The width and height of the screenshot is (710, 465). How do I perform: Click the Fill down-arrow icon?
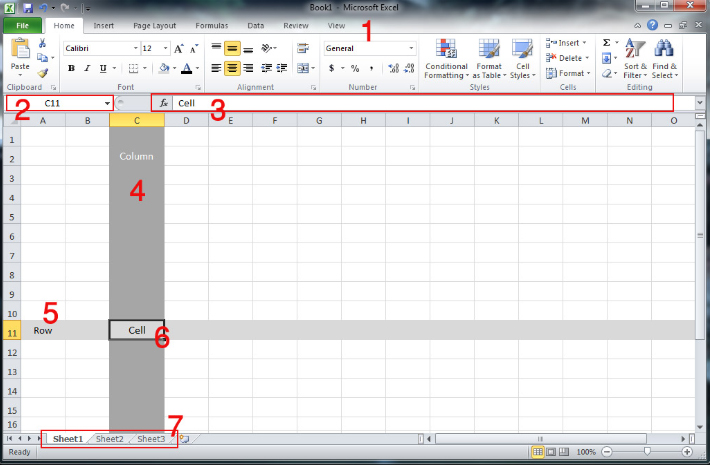coord(606,58)
